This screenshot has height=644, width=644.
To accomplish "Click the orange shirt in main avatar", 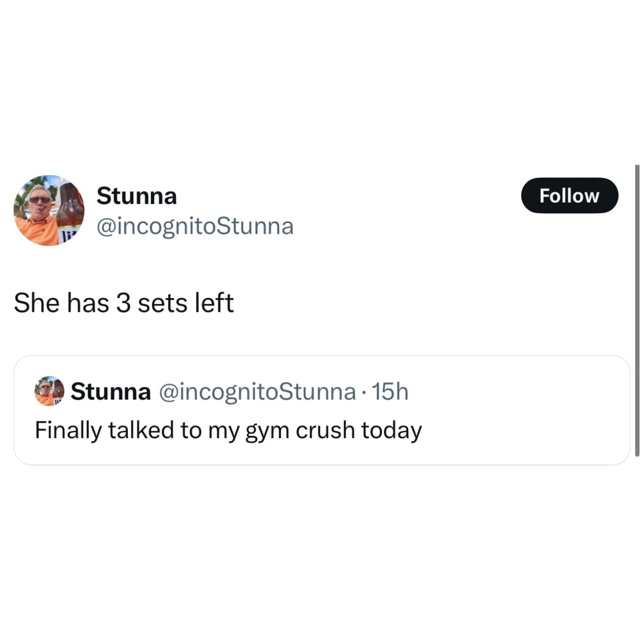I will coord(39,230).
